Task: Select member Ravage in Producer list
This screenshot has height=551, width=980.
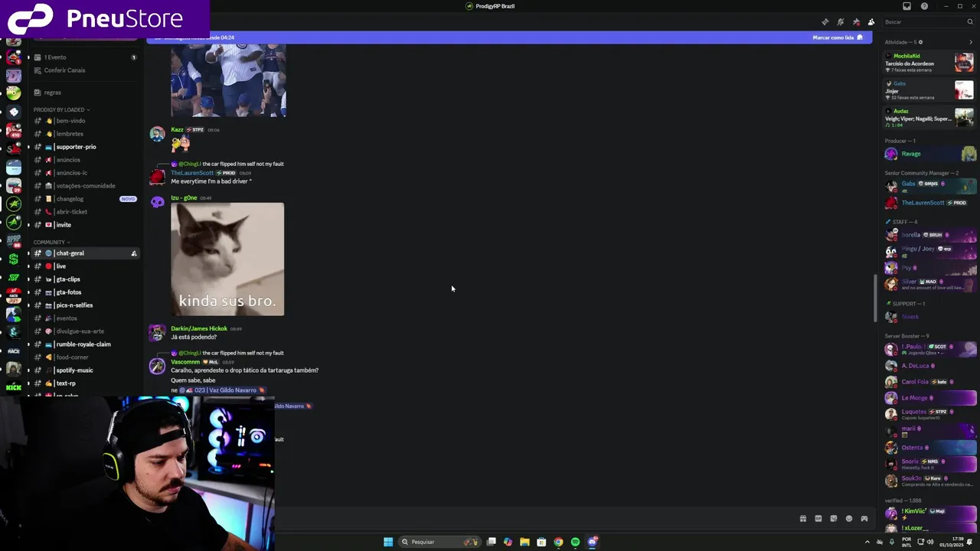Action: [x=930, y=154]
